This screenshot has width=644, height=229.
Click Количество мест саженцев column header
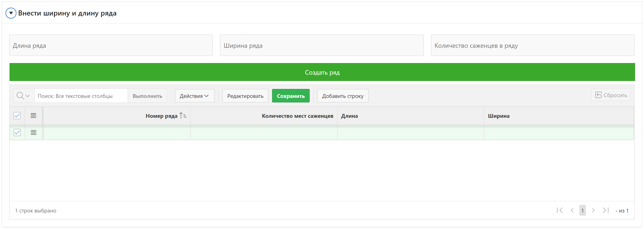point(297,116)
